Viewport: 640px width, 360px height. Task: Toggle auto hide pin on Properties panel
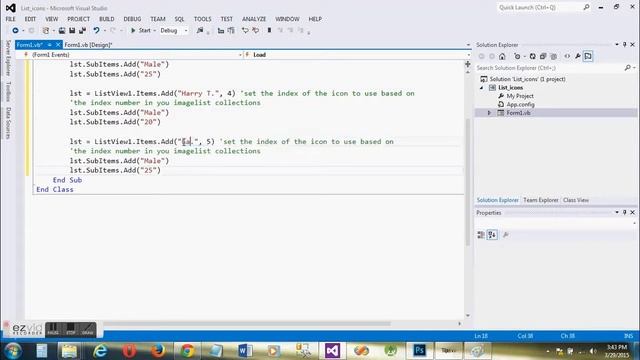point(624,213)
